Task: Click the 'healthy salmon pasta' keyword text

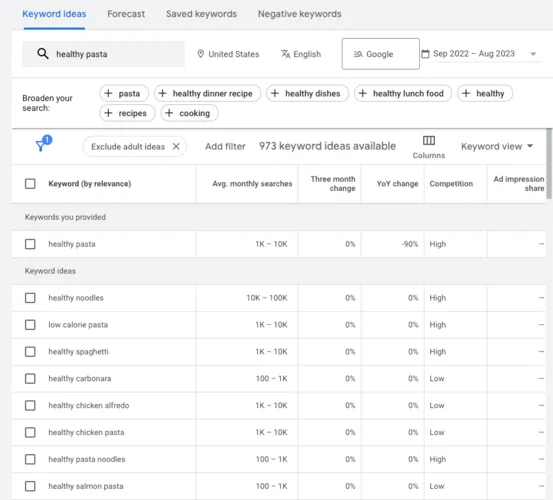Action: pos(86,486)
